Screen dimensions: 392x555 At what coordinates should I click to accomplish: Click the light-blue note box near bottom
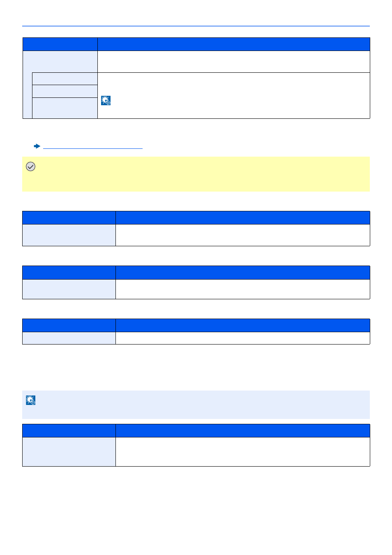(196, 405)
